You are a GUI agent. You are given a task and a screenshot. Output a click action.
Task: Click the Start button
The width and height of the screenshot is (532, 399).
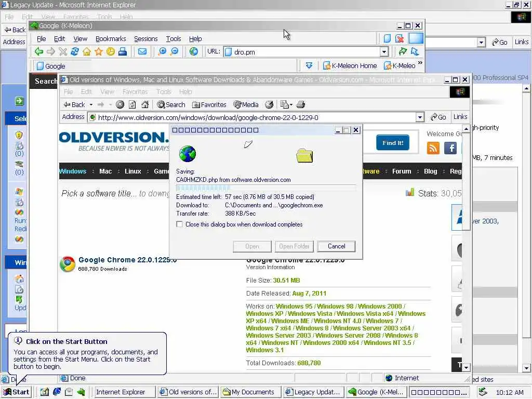16,392
